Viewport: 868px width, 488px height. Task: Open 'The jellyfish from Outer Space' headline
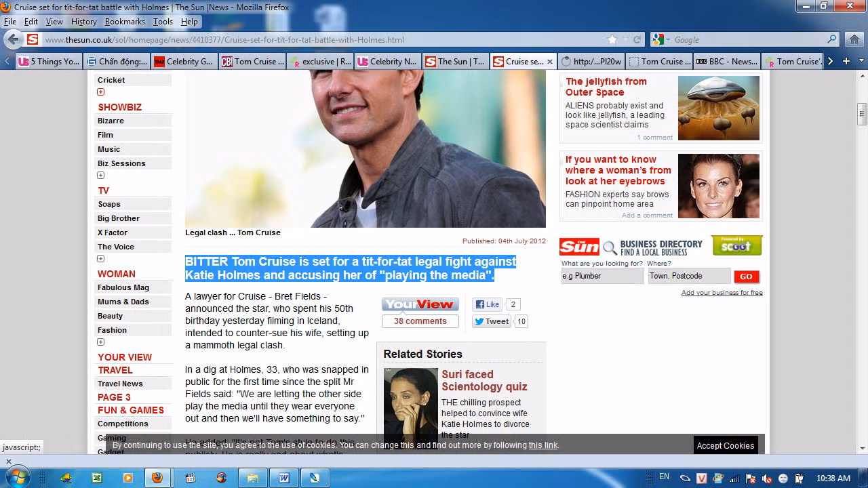[606, 87]
